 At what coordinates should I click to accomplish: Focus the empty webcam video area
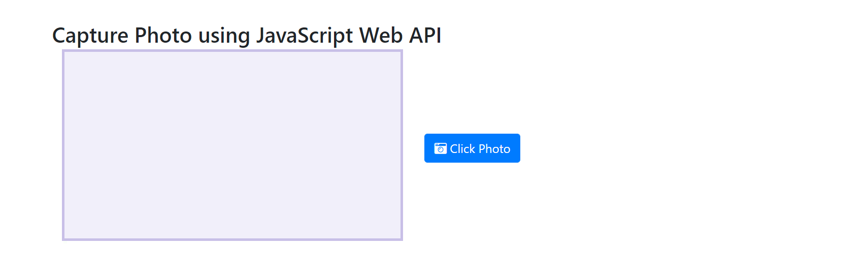[232, 145]
